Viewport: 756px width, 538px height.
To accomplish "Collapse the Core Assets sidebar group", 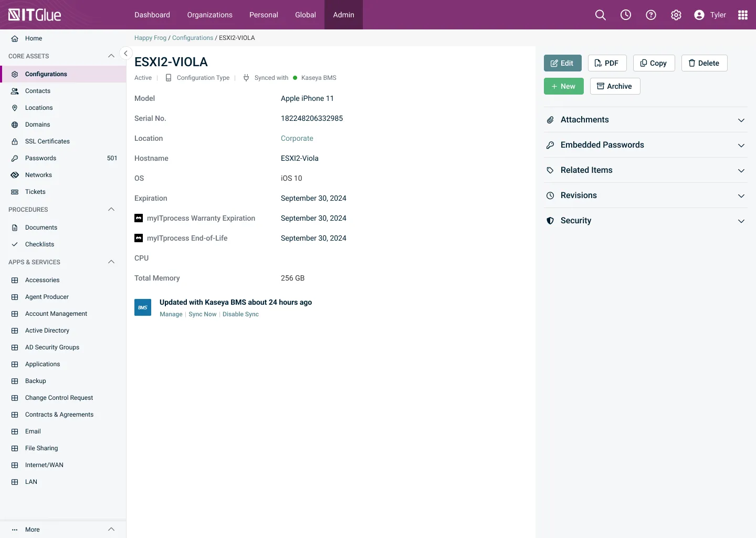I will [111, 56].
